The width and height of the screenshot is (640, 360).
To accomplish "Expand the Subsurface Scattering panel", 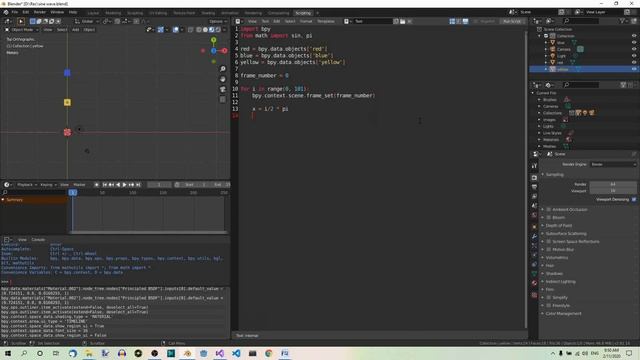I will coord(566,233).
